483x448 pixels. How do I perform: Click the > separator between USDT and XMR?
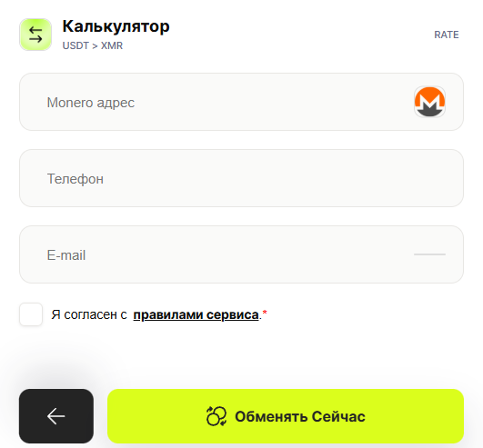[95, 45]
